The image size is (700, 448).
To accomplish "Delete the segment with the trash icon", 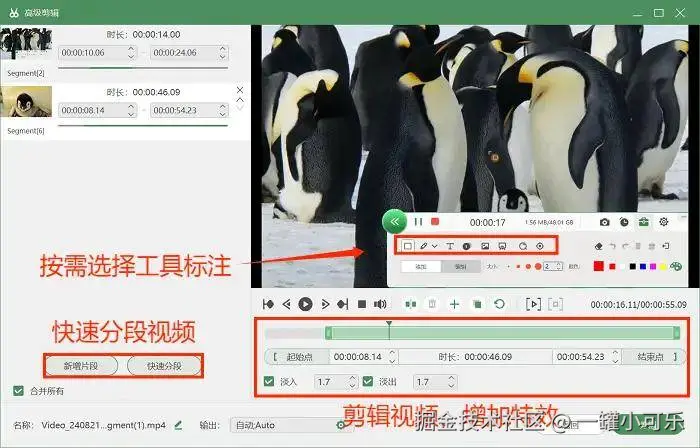I will click(x=432, y=304).
